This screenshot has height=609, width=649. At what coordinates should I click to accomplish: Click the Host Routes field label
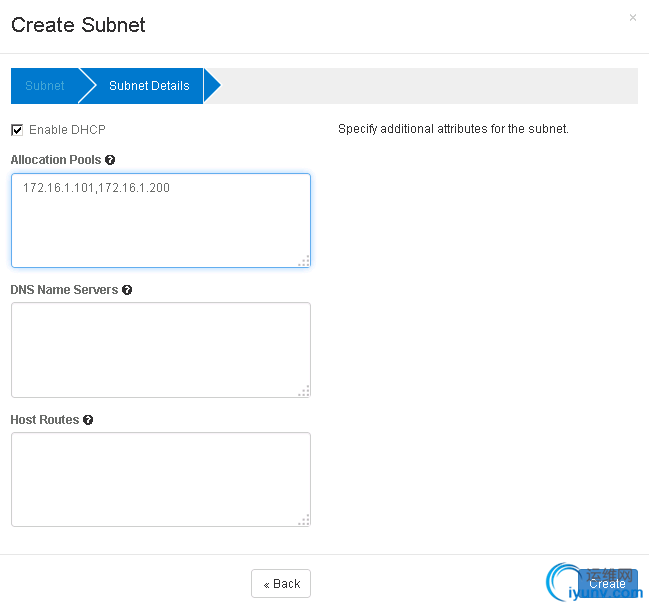pos(45,420)
